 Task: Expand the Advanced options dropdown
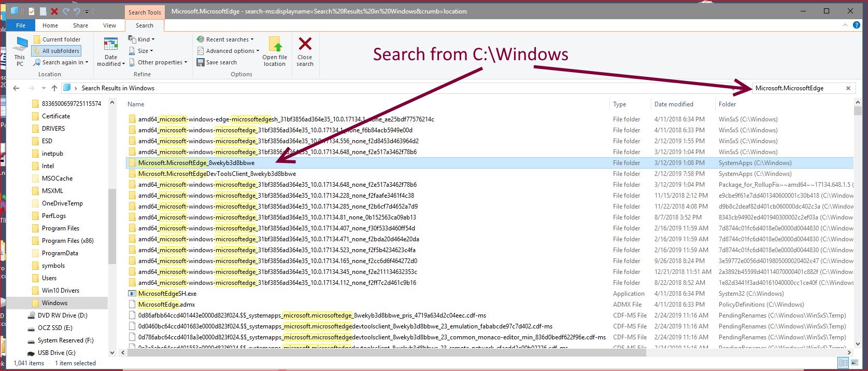point(228,51)
